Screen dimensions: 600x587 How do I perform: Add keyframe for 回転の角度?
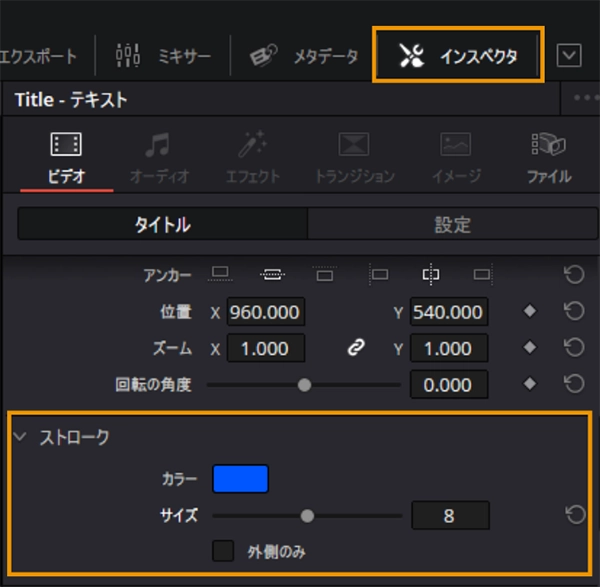(530, 383)
